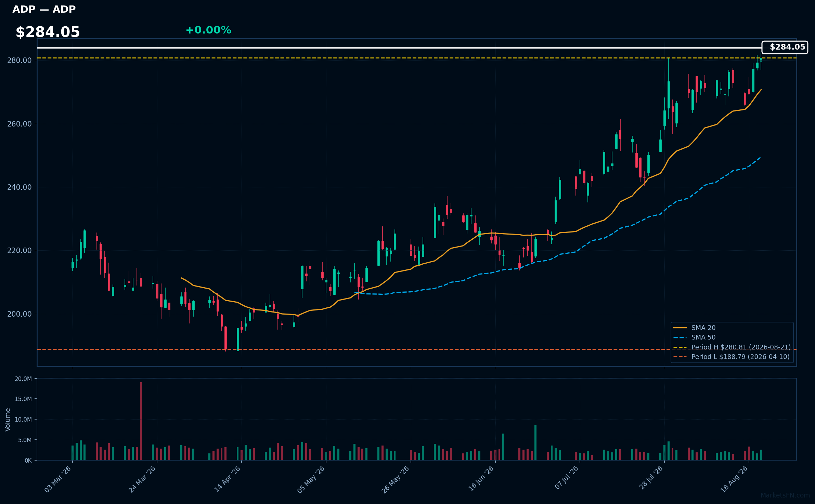Click the Volume axis title

pyautogui.click(x=8, y=420)
